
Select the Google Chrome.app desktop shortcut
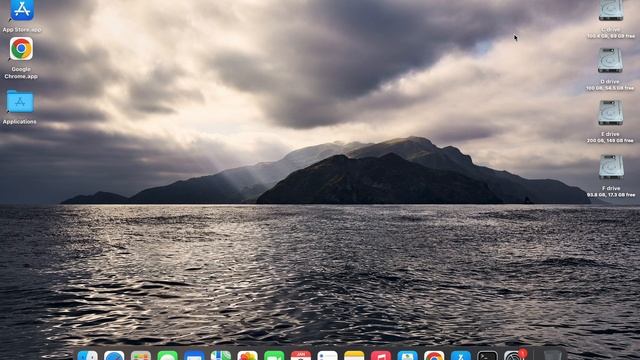pos(21,49)
